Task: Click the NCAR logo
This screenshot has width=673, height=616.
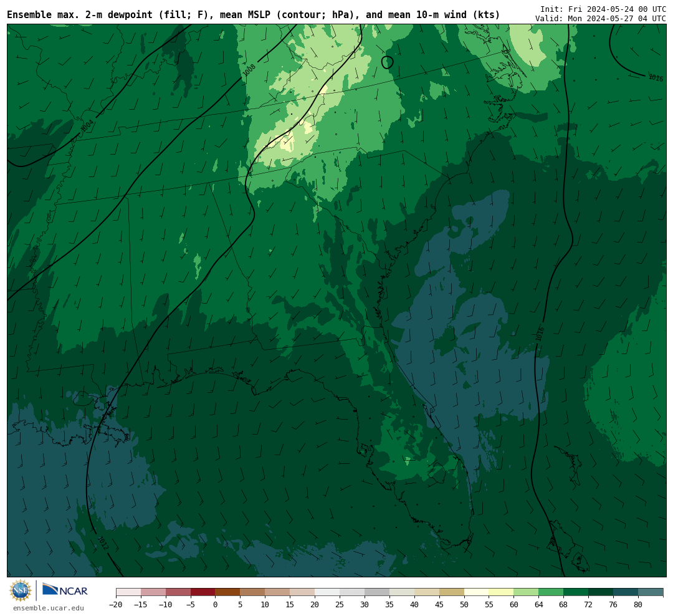Action: [65, 590]
